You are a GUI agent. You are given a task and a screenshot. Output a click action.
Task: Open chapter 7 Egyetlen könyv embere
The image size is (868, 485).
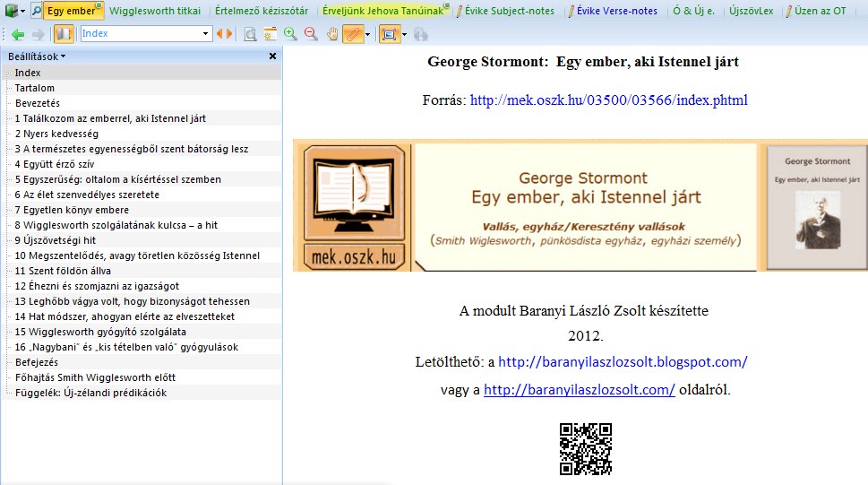pos(72,210)
